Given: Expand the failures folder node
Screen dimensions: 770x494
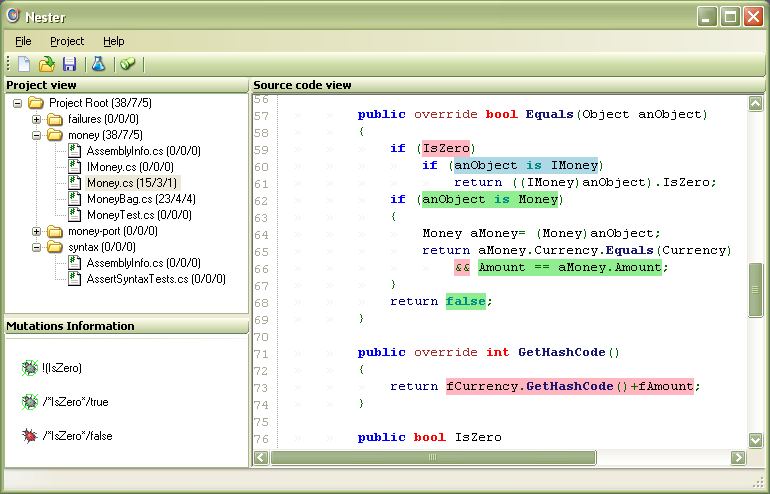Looking at the screenshot, I should click(x=36, y=119).
